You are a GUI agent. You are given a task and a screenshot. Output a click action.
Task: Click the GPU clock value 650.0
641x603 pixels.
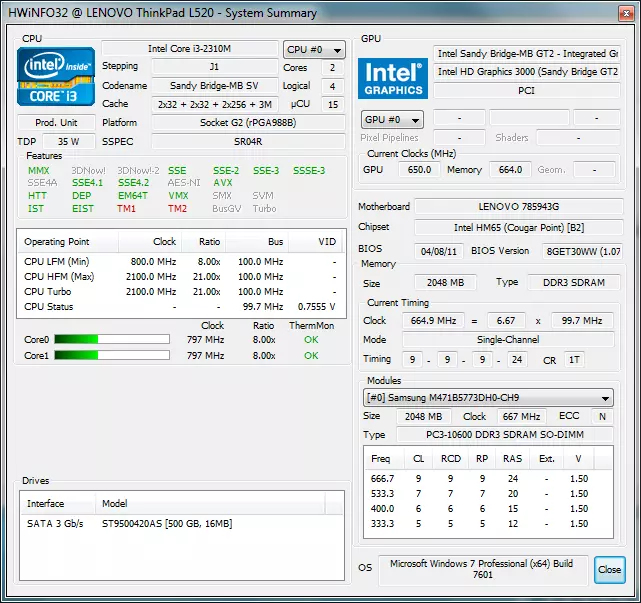click(419, 169)
